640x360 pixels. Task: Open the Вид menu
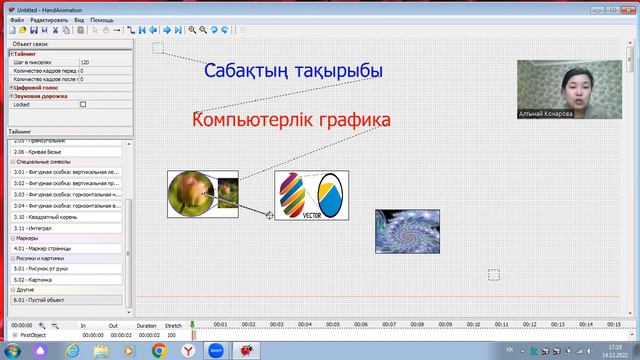[x=79, y=20]
